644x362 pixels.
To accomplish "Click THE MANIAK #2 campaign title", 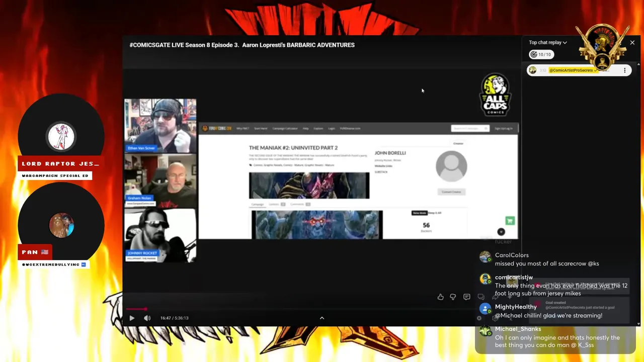I will coord(293,148).
